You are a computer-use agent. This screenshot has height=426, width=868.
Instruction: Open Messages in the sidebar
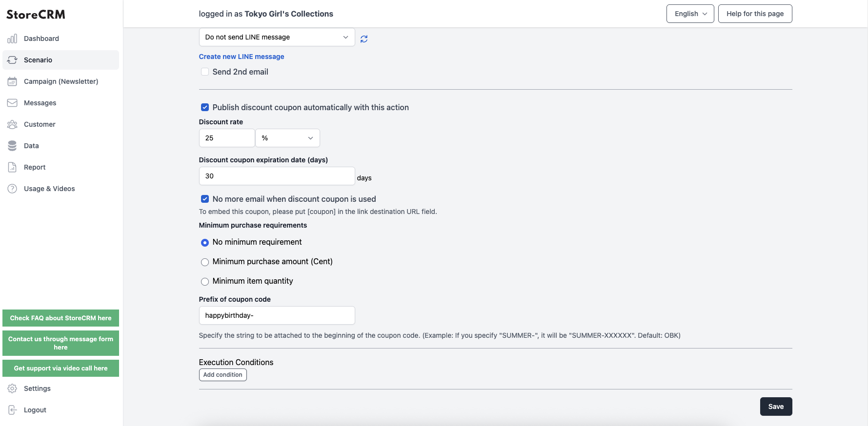(x=61, y=103)
